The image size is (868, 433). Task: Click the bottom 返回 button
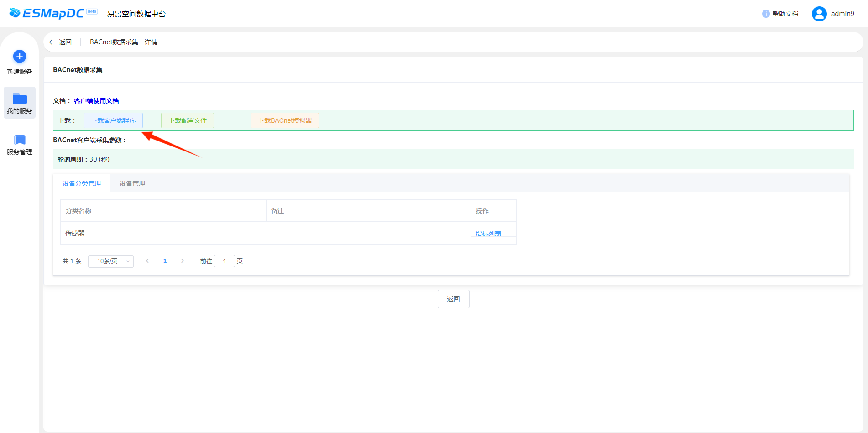tap(453, 299)
